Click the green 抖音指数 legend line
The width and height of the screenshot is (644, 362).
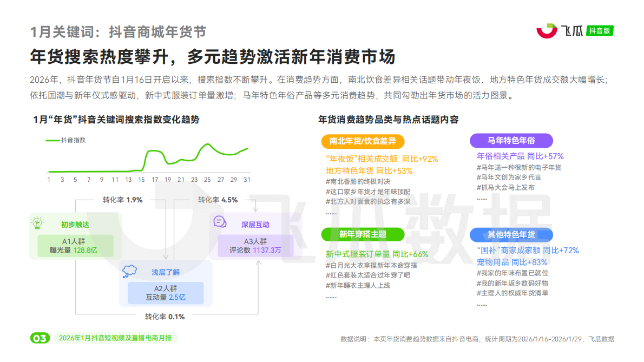52,140
